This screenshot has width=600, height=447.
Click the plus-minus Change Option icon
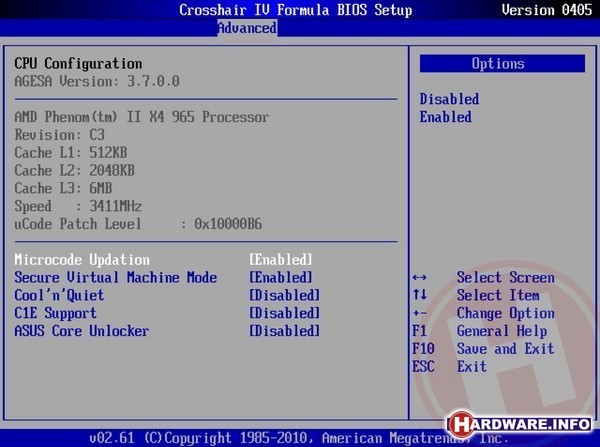420,313
